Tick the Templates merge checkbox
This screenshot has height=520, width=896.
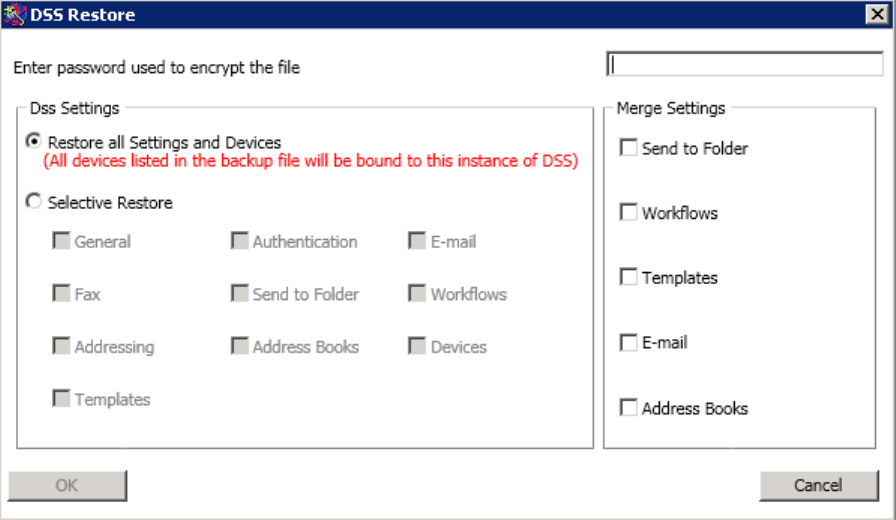tap(629, 277)
